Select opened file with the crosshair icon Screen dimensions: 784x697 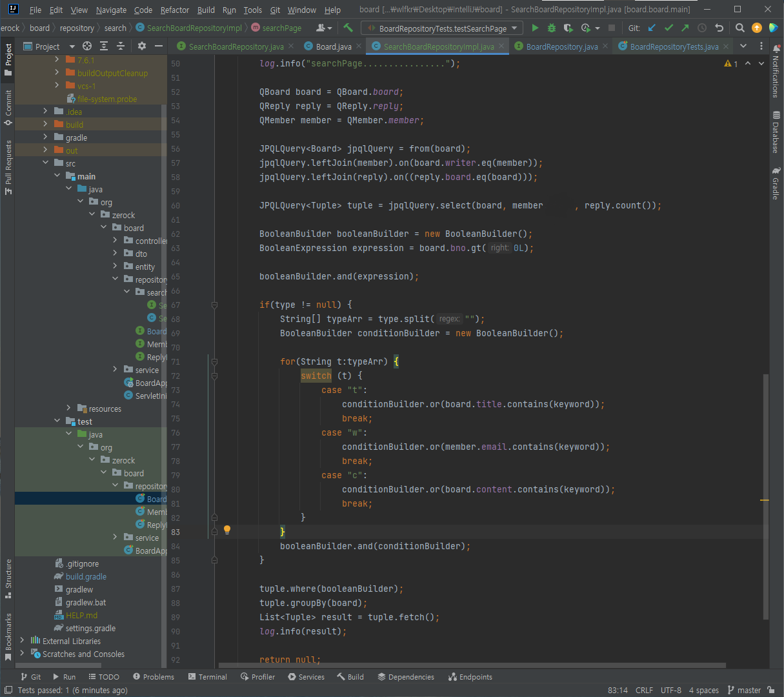[x=87, y=46]
